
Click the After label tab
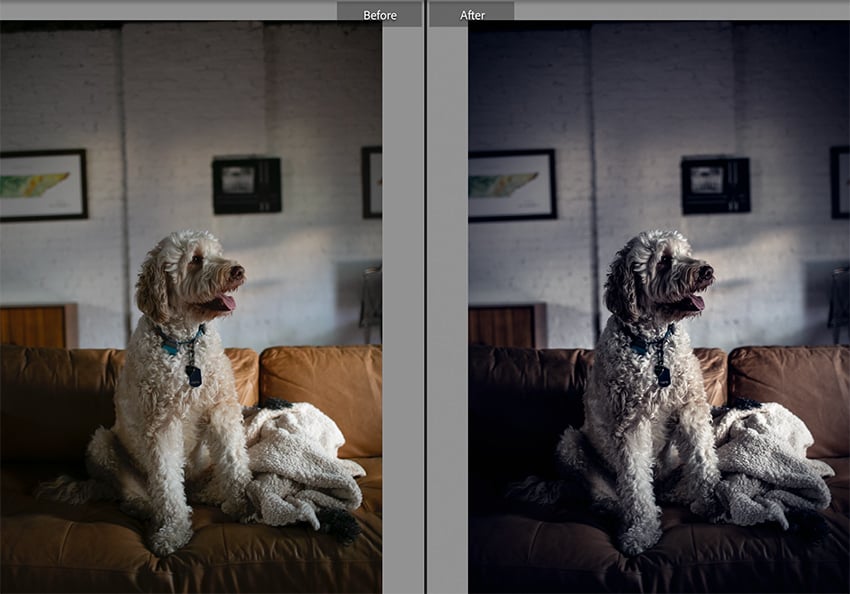coord(472,15)
